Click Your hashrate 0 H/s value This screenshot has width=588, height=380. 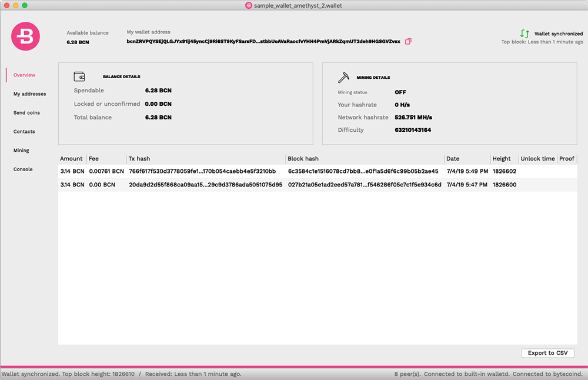[x=402, y=105]
